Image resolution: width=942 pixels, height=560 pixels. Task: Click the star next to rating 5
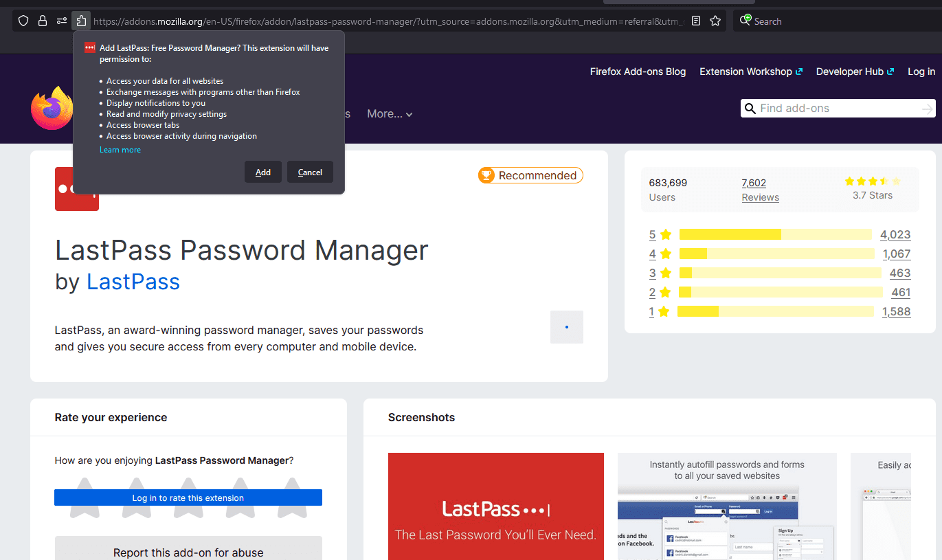click(x=665, y=235)
